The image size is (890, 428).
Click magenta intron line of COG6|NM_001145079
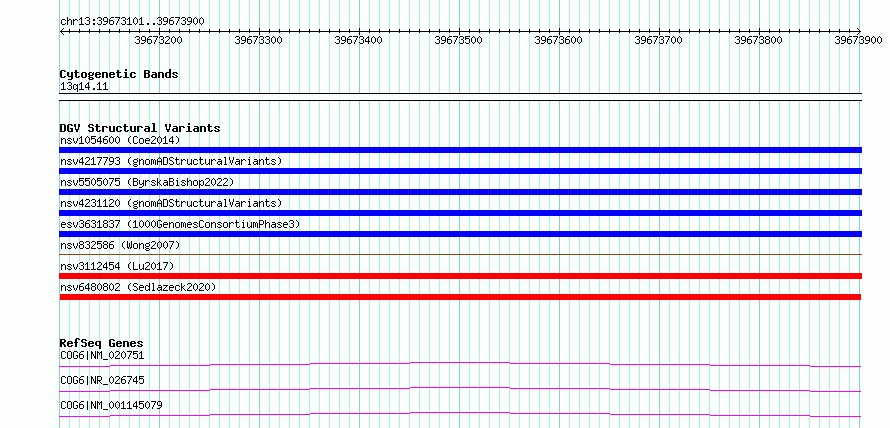click(460, 413)
